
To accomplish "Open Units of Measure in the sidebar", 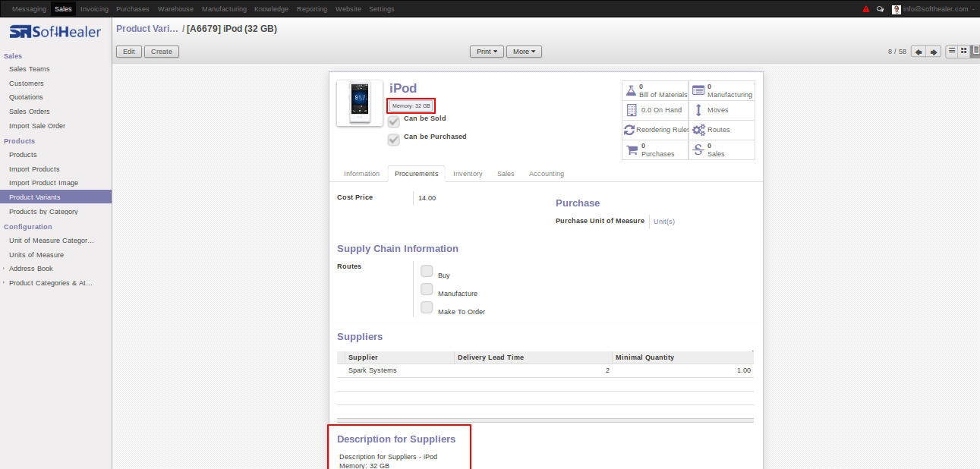I will tap(36, 255).
